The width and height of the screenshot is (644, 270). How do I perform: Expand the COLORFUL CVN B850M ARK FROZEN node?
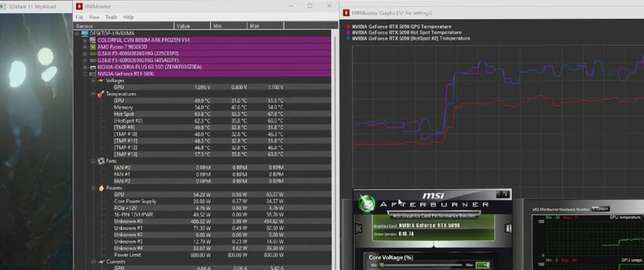click(x=85, y=40)
